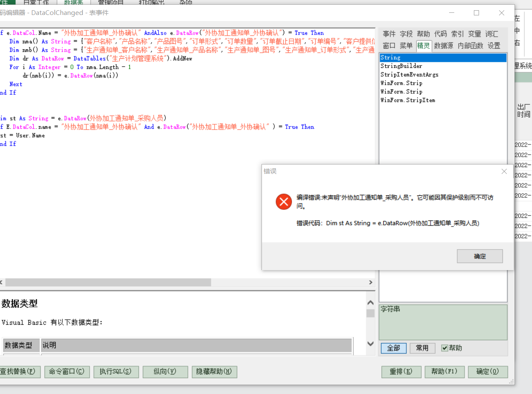
Task: Click 确定 in the error dialog
Action: pyautogui.click(x=479, y=256)
